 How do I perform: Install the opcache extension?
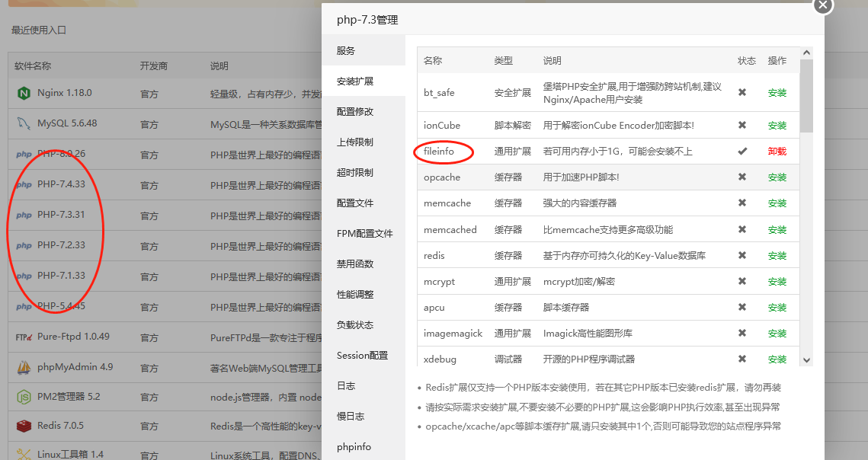[777, 177]
